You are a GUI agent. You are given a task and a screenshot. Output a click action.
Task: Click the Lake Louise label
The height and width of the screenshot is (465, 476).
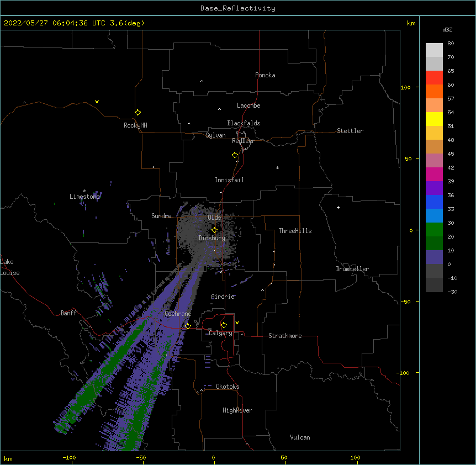(10, 267)
